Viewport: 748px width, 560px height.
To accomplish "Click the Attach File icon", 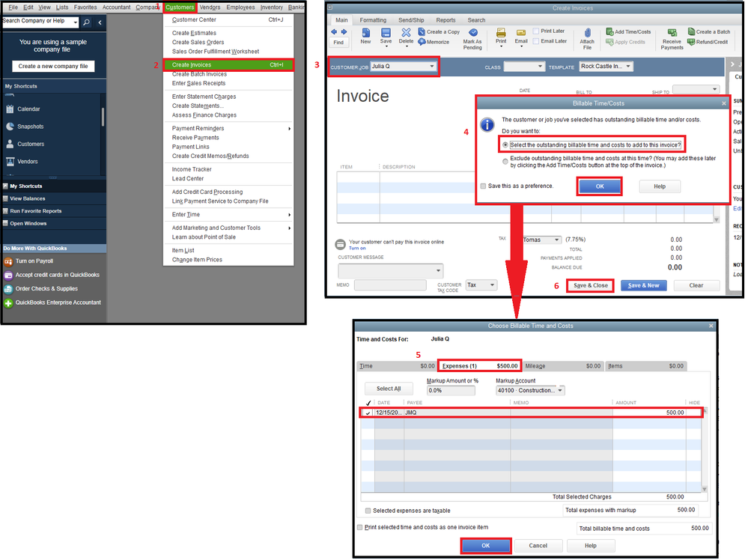I will (x=587, y=32).
